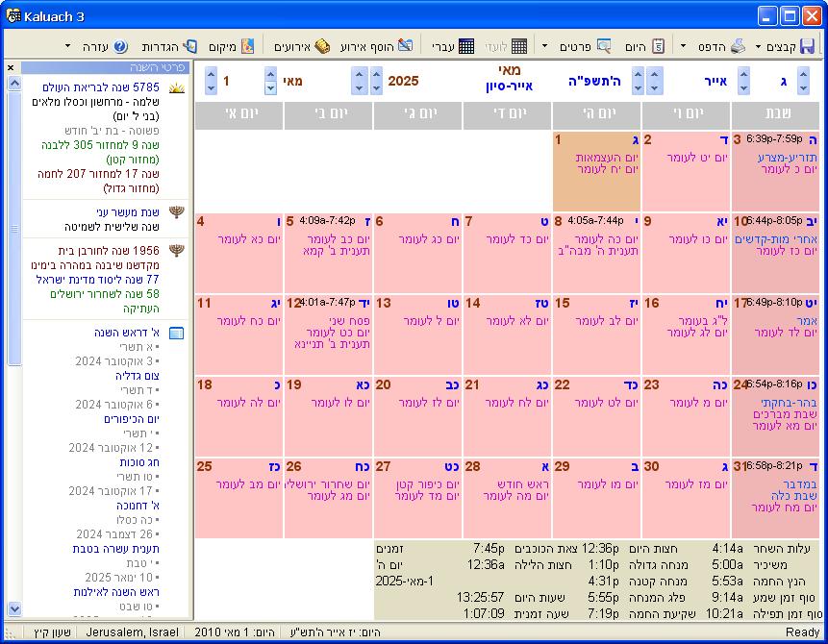Open the אירועים events icon
The image size is (828, 644).
coord(322,46)
